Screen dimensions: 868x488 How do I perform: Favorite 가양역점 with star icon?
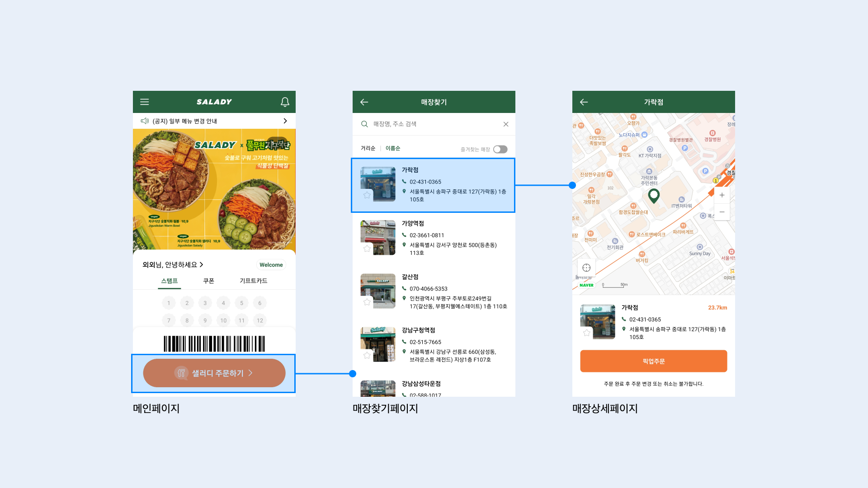click(x=367, y=249)
